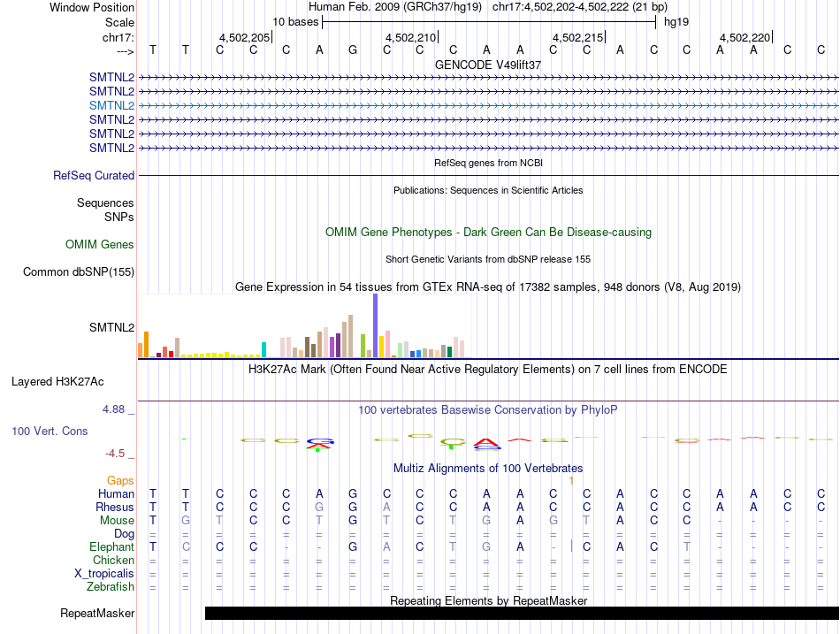Open the H3K27Ac Mark ENCODE track title
The height and width of the screenshot is (634, 840).
(x=488, y=370)
